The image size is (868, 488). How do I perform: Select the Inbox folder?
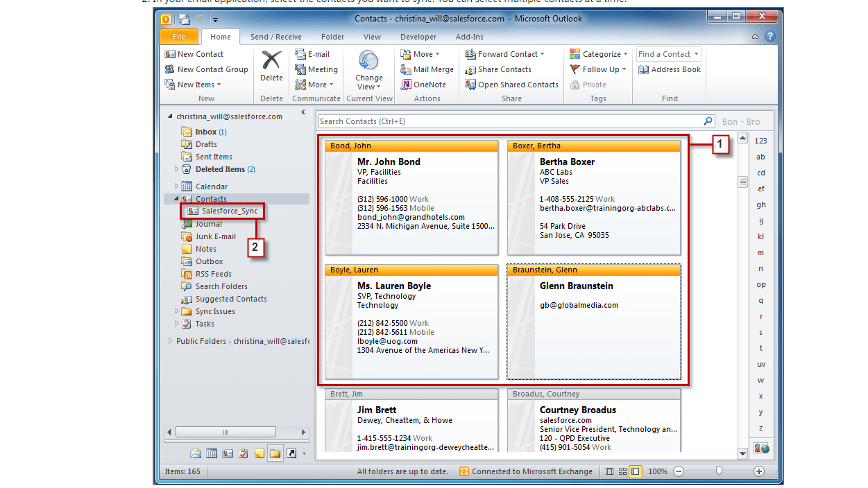coord(205,132)
